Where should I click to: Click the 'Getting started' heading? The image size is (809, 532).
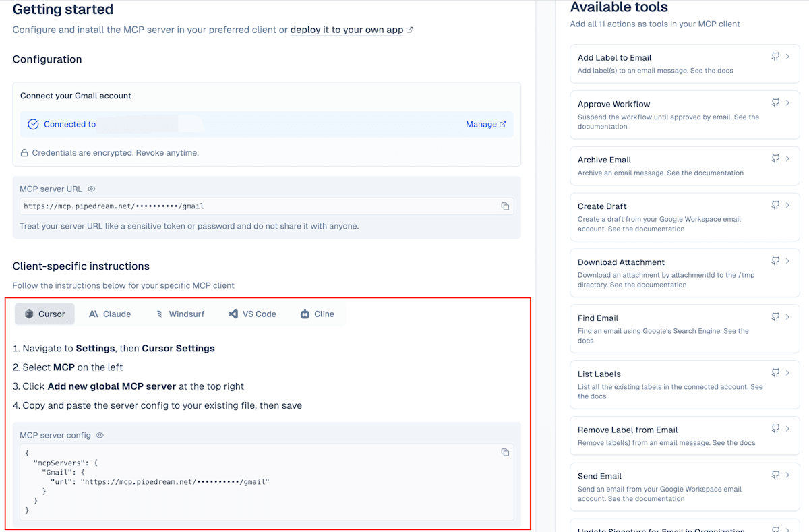63,9
